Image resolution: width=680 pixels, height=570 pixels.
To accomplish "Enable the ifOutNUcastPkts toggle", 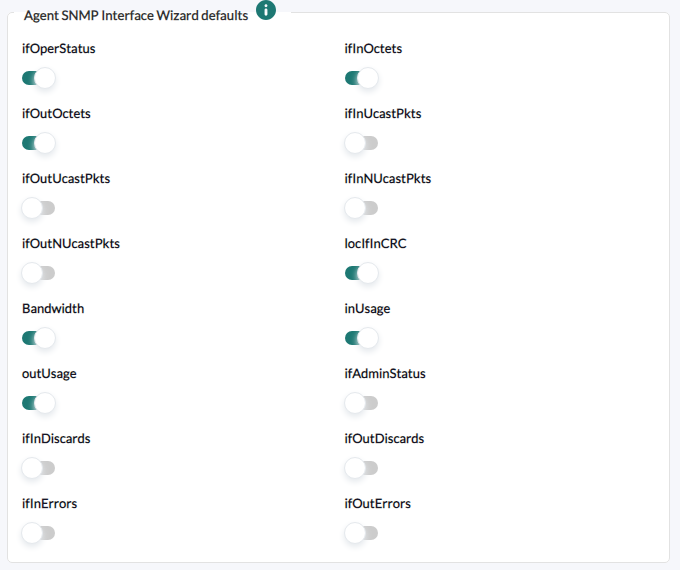I will click(x=39, y=273).
